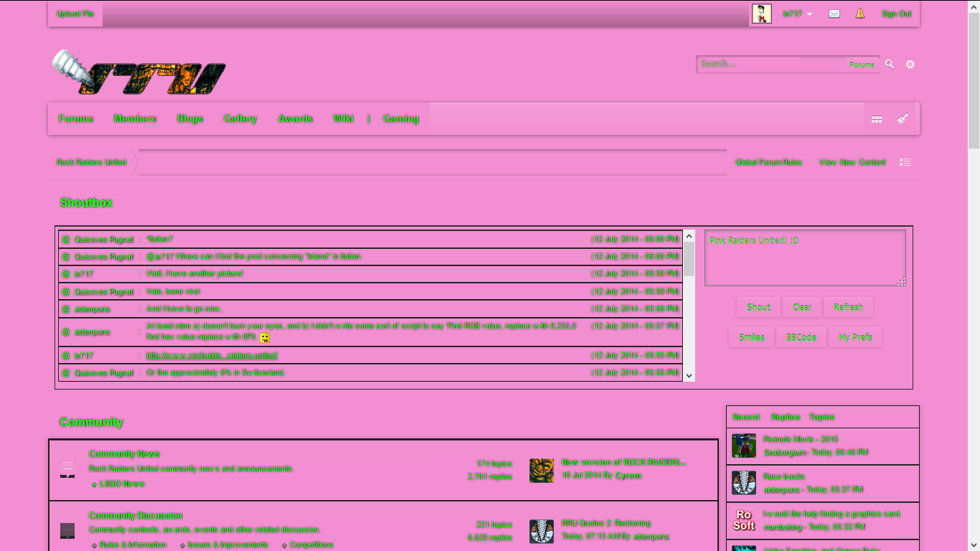
Task: Click the shoutbox scrollbar down arrow
Action: pos(689,376)
